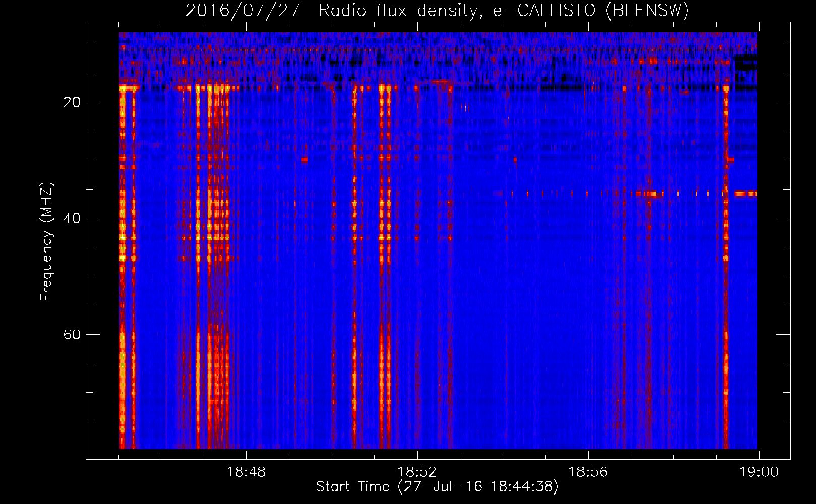Click the 18:48 time tick label

point(246,472)
